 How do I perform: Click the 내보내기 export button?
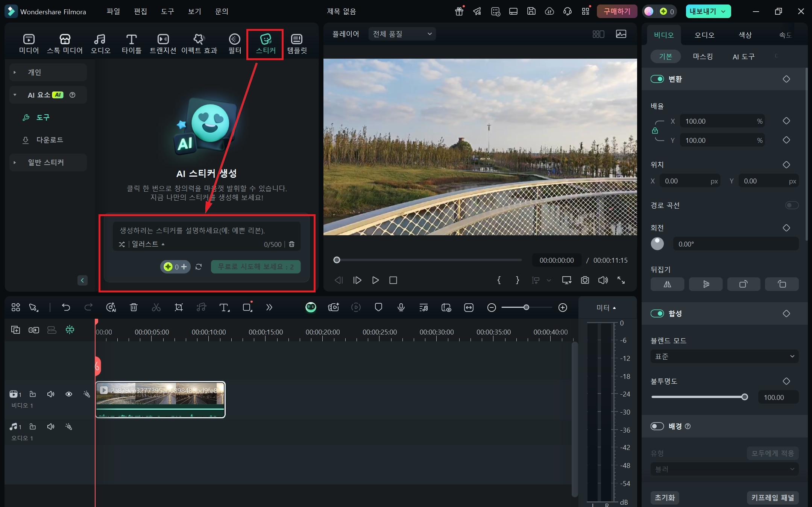[708, 11]
